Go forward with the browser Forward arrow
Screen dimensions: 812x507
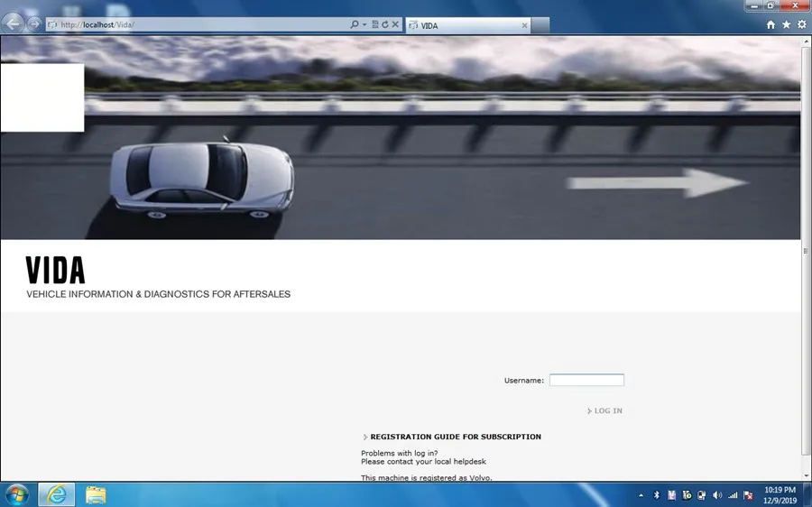(x=34, y=24)
